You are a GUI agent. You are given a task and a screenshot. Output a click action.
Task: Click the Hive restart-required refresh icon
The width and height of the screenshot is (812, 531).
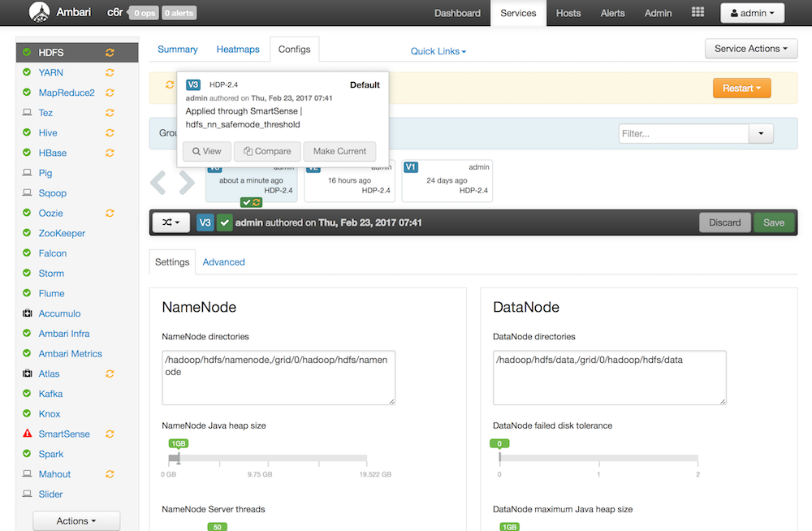click(110, 132)
